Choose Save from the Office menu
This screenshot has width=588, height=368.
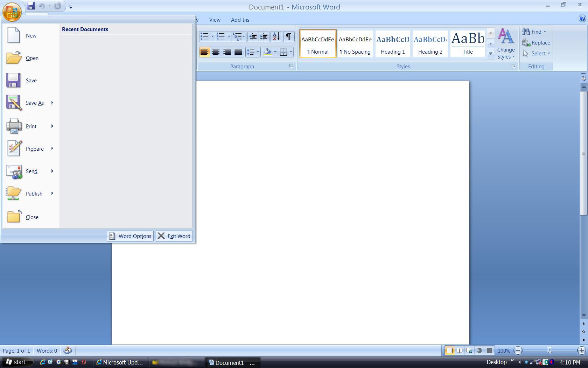tap(31, 81)
